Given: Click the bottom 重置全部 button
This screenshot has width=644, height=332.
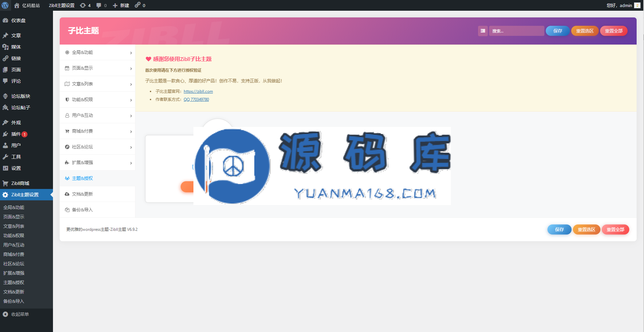Looking at the screenshot, I should click(615, 229).
